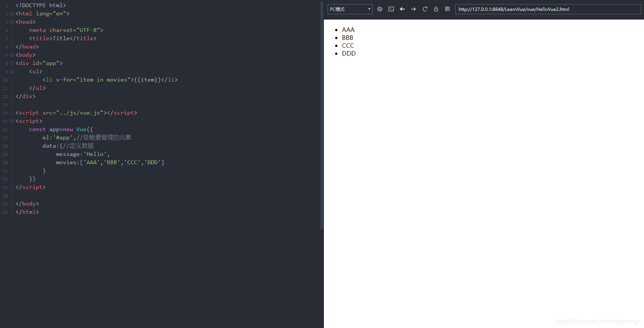Screen dimensions: 644x328
Task: Click the QR code grid icon
Action: [447, 9]
